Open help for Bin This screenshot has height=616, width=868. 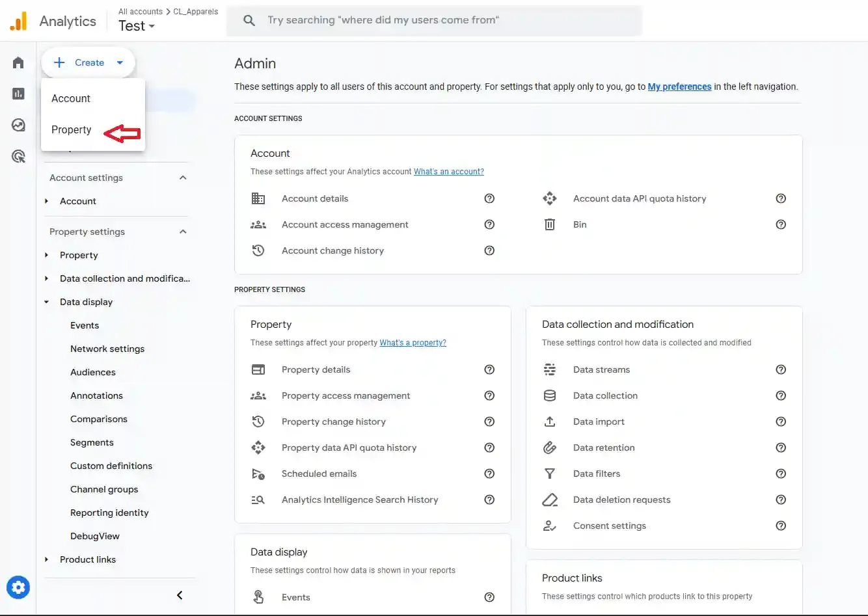point(781,224)
